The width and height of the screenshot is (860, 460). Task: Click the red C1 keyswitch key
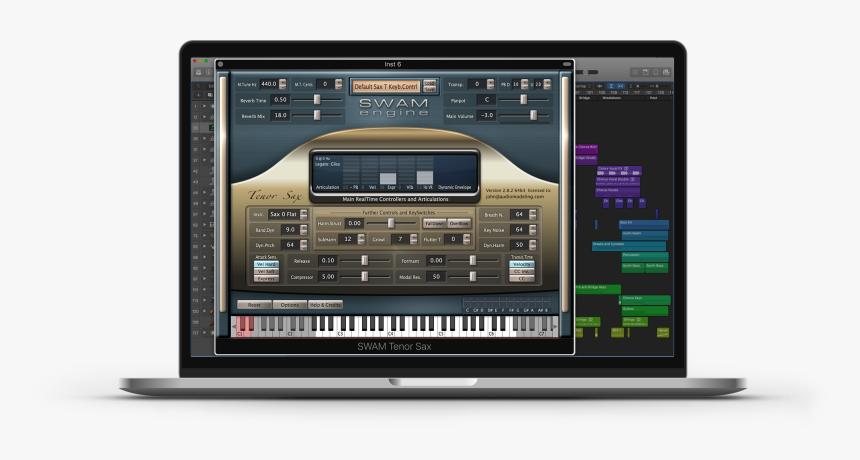pos(240,332)
